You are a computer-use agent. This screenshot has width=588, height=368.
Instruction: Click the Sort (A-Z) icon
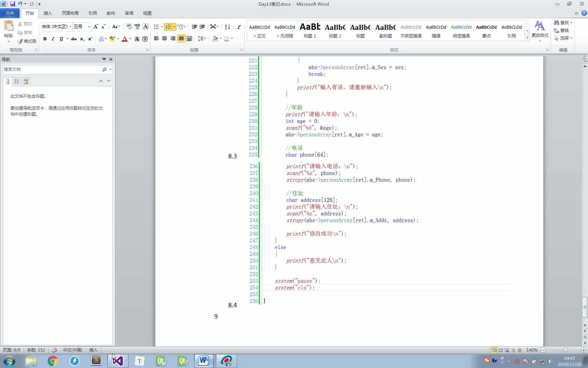[227, 27]
